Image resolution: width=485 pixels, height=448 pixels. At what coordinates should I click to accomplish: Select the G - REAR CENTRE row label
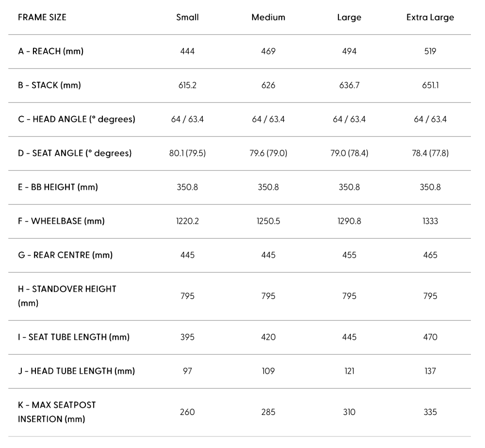click(x=65, y=255)
